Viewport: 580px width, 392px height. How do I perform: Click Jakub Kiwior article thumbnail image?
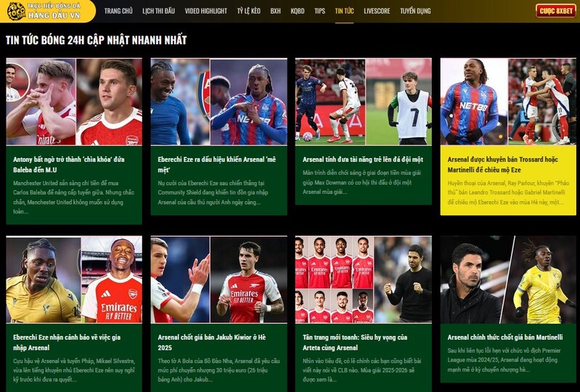click(x=218, y=279)
